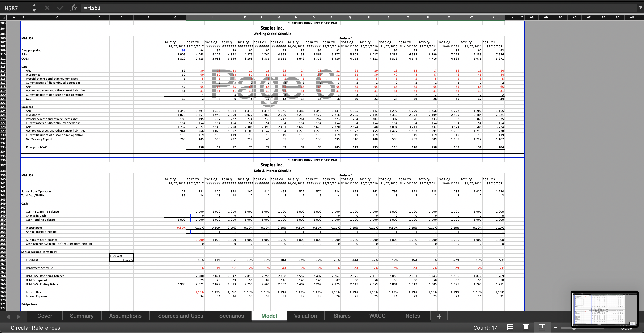Open the Cover sheet tab

45,316
